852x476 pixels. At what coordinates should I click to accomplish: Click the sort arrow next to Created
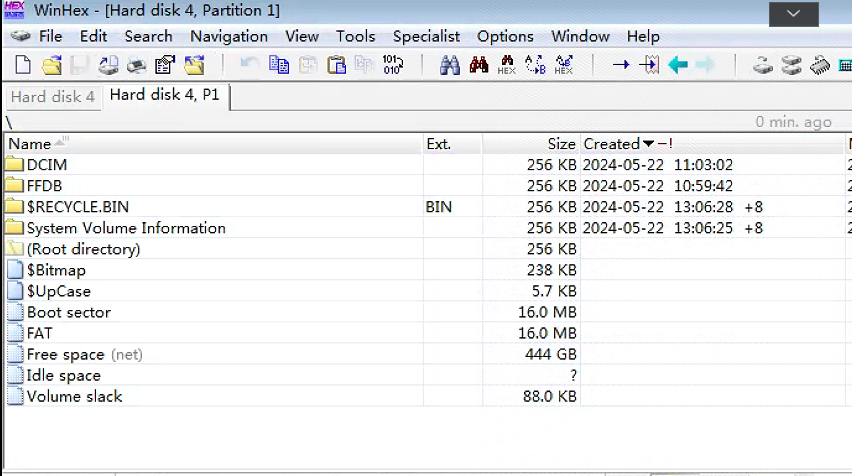pos(648,144)
